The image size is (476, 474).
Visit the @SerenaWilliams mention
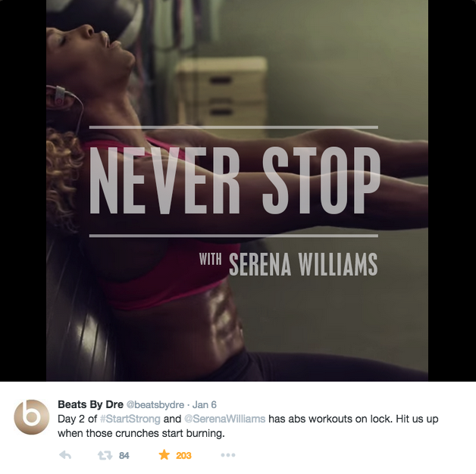[225, 419]
